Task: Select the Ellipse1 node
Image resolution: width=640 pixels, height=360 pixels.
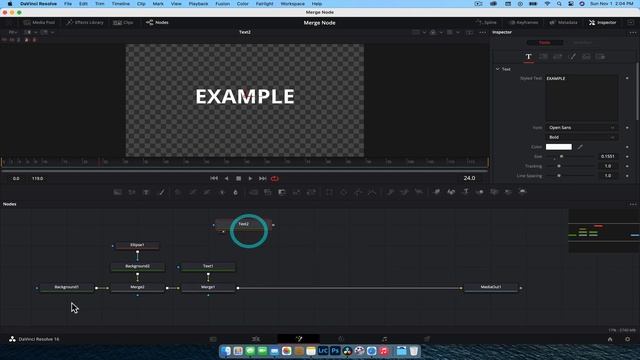Action: (137, 245)
